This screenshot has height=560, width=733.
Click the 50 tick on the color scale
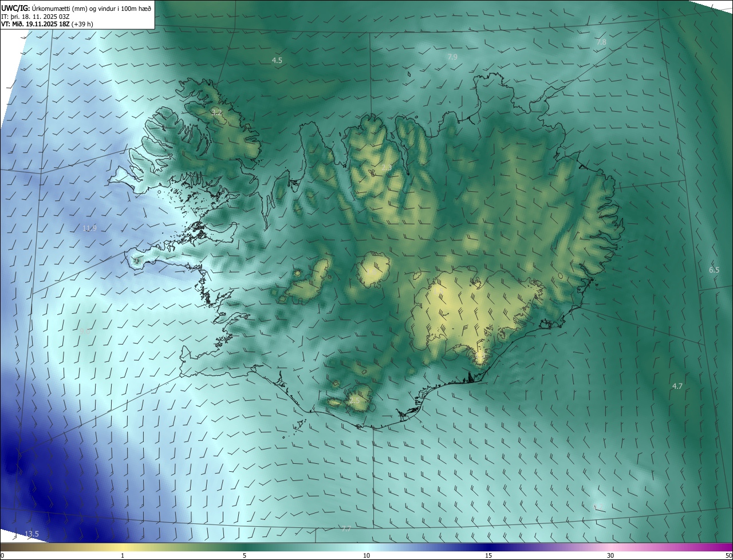click(x=728, y=555)
